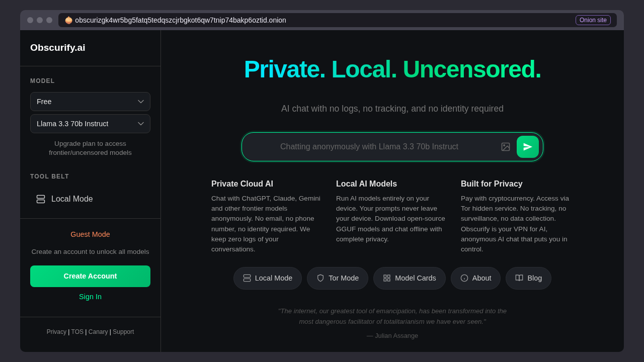This screenshot has width=644, height=362.
Task: Click the onion icon in address bar
Action: click(68, 20)
